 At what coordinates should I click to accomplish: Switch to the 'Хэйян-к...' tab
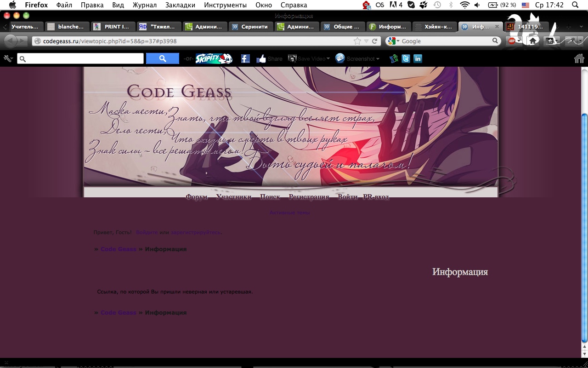pos(435,27)
